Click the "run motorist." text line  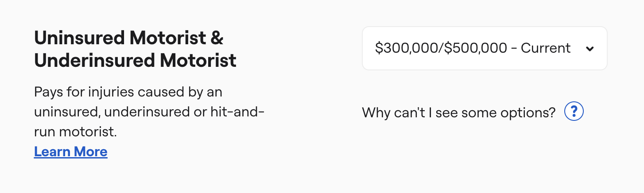pos(75,132)
